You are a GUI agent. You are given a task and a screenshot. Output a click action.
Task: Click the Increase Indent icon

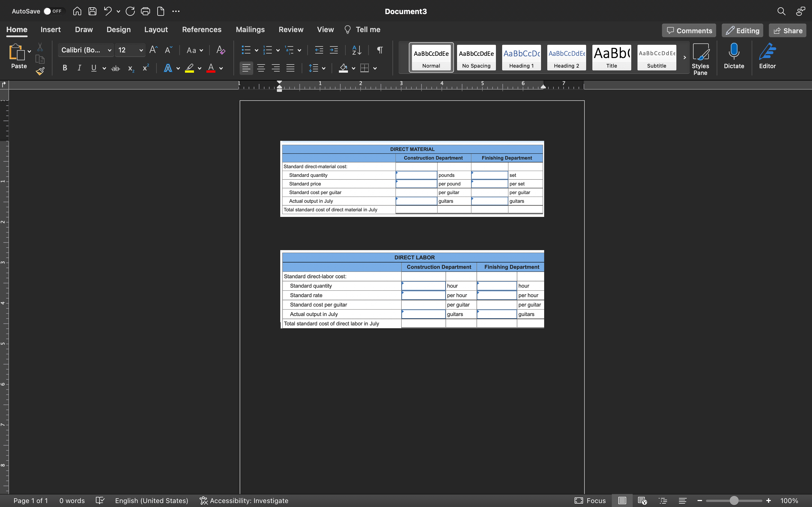click(334, 50)
